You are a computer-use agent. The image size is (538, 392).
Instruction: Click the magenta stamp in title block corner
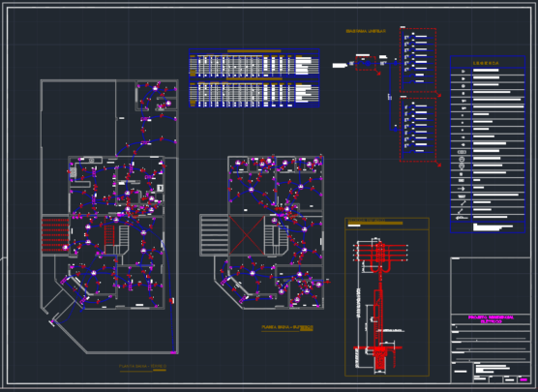point(523,379)
